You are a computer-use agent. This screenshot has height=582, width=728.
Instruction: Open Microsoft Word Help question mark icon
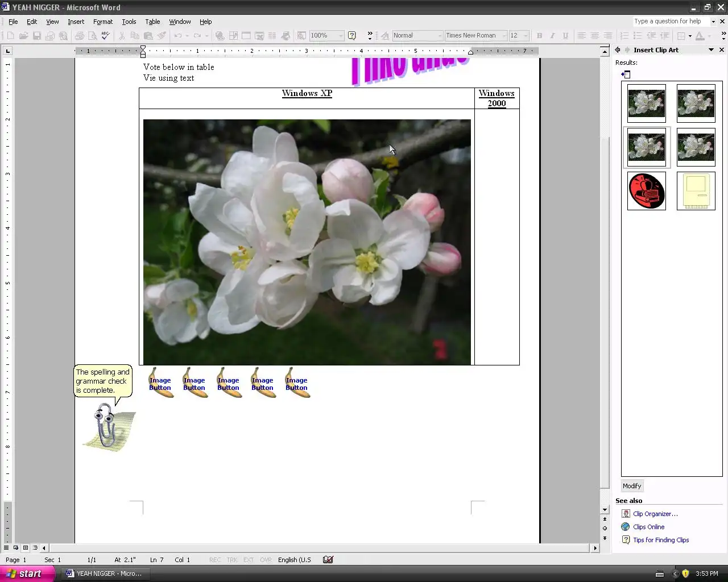[352, 35]
